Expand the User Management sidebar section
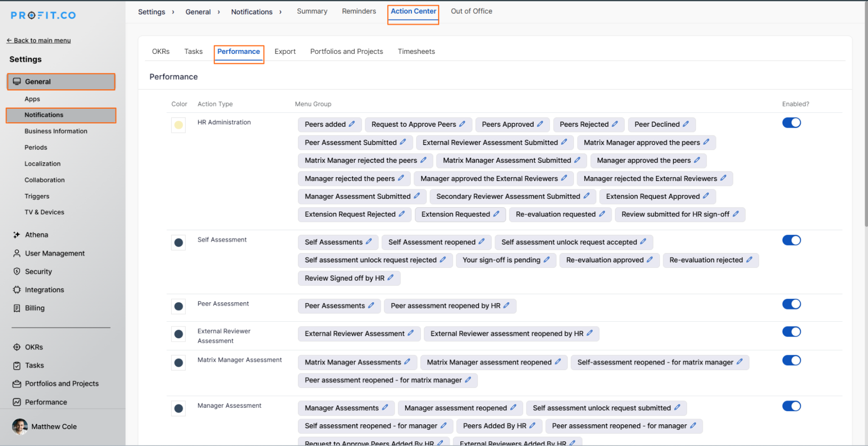This screenshot has width=868, height=446. click(55, 253)
